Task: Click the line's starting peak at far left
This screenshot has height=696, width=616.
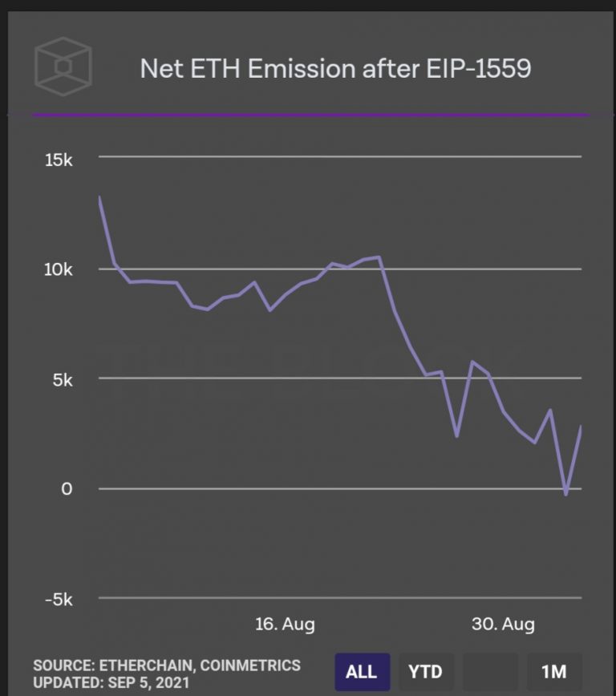Action: [99, 197]
